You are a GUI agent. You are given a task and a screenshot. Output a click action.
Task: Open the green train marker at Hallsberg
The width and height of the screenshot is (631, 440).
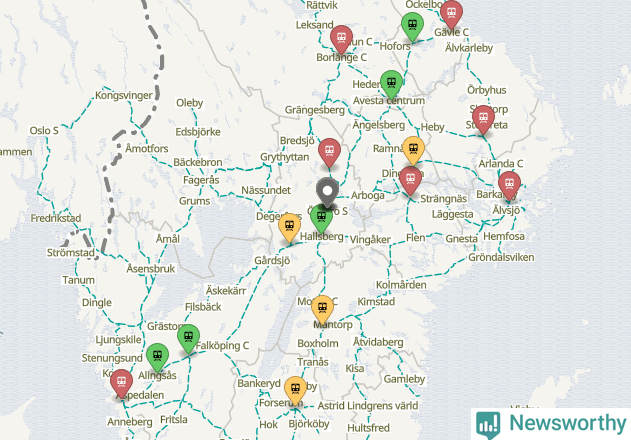point(321,219)
